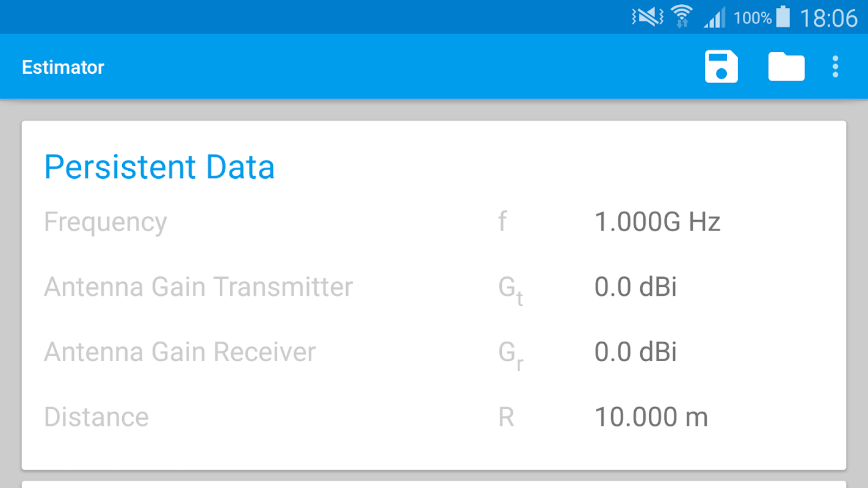Edit transmitter gain 0.0 dBi value

635,287
